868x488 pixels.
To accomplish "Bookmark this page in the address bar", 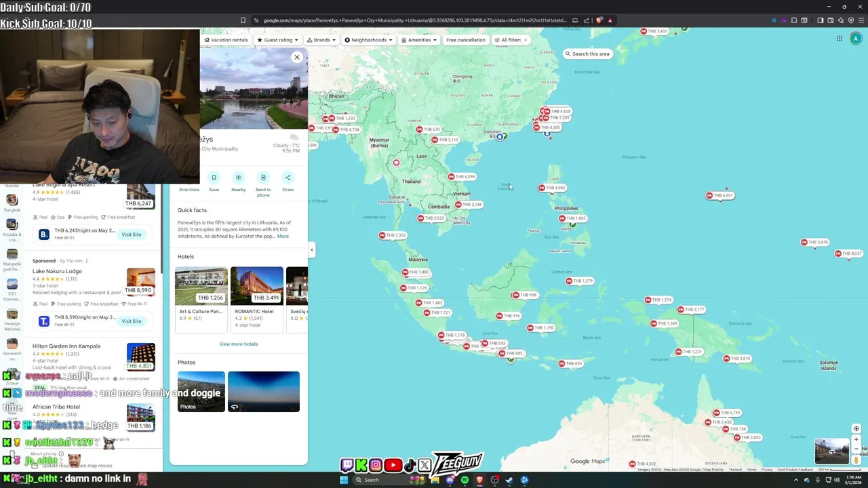I will [x=243, y=20].
